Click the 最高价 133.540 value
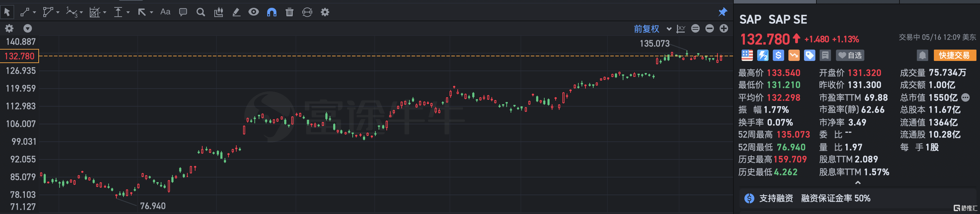This screenshot has width=980, height=214. click(783, 73)
